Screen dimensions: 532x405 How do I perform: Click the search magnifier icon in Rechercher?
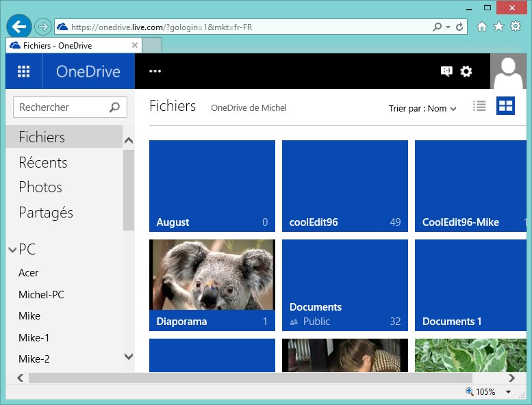click(x=114, y=107)
